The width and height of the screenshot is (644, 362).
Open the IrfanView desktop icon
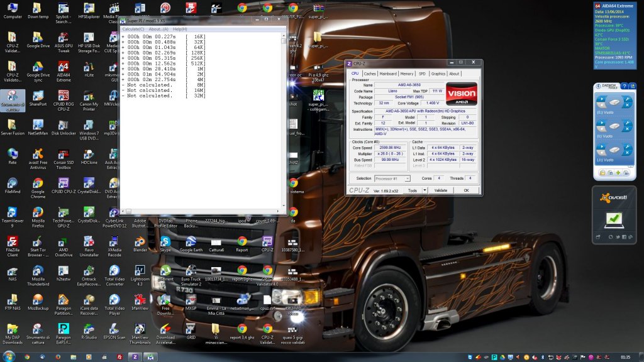tap(140, 302)
